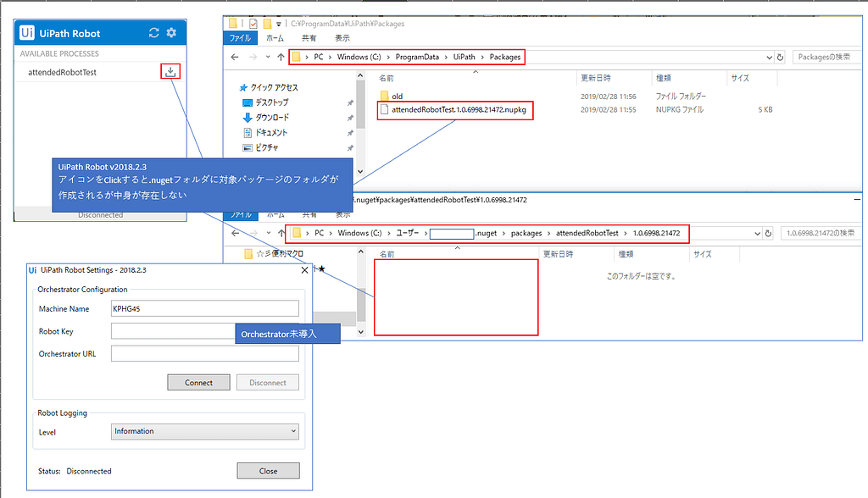Open recent locations dropdown in Packages window
The height and width of the screenshot is (498, 868).
[268, 57]
